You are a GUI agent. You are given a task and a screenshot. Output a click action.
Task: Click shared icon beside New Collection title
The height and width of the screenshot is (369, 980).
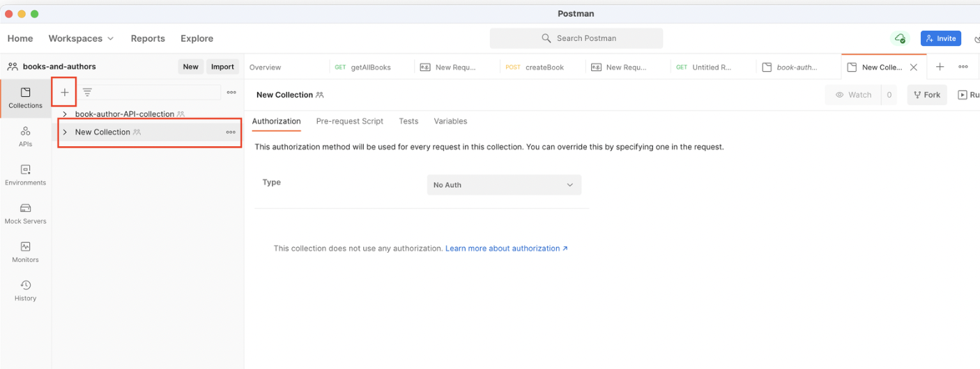pos(319,95)
